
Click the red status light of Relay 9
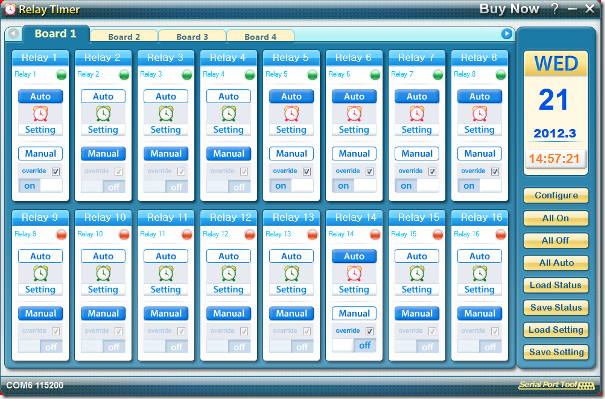click(61, 234)
